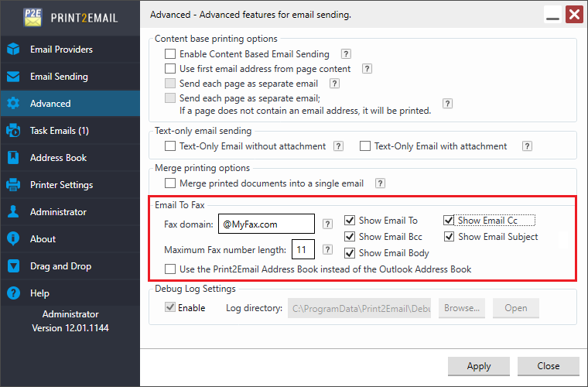Screen dimensions: 588x387
Task: Click the Version 12.01.1144 text
Action: click(70, 327)
